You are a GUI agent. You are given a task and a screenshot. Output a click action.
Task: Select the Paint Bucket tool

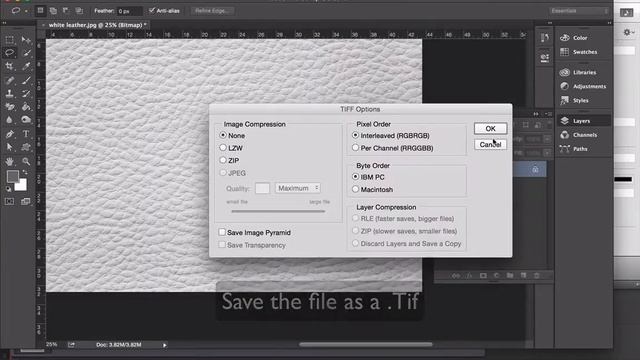click(x=26, y=107)
